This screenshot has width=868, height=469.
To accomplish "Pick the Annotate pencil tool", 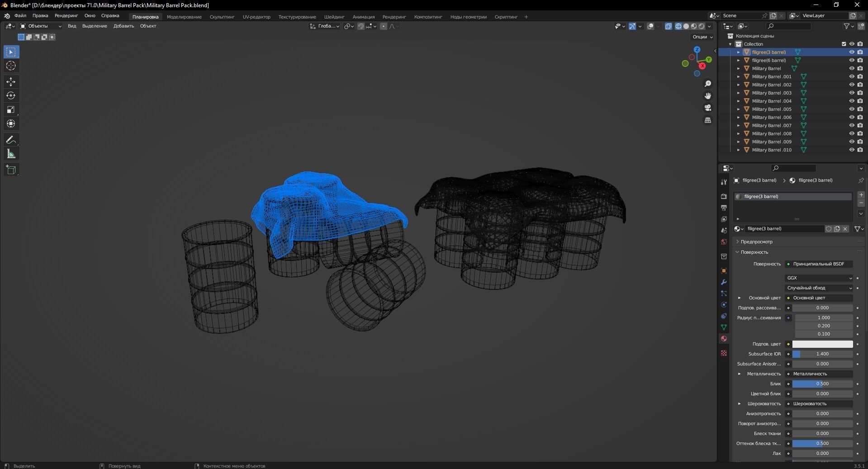I will click(x=11, y=140).
